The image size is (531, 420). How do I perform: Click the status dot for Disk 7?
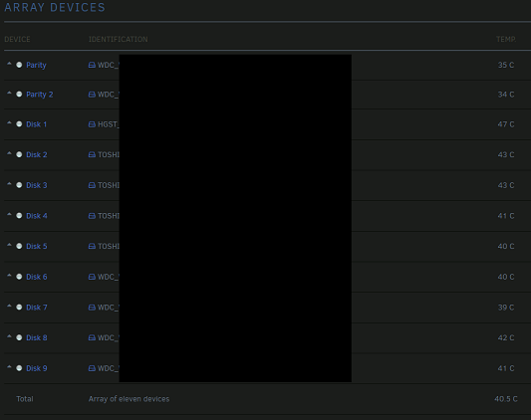coord(19,307)
